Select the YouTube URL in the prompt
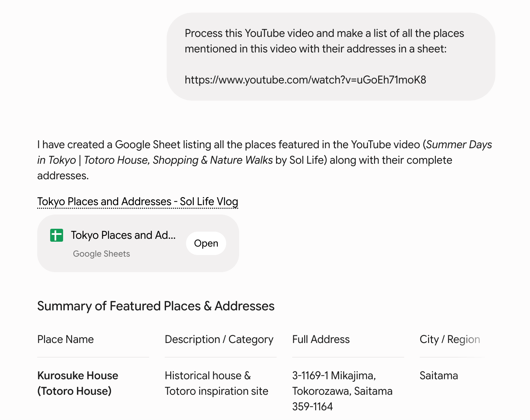Image resolution: width=530 pixels, height=420 pixels. coord(305,80)
